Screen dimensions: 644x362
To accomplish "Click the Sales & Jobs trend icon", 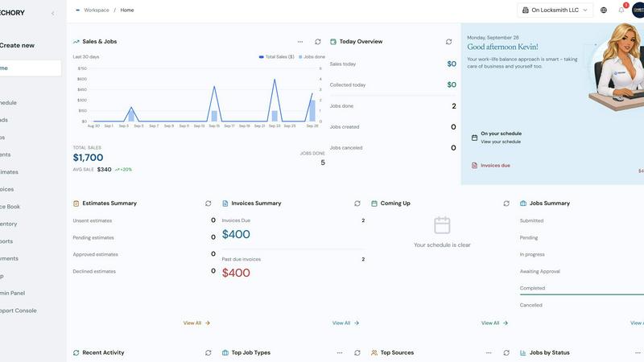I will 76,42.
